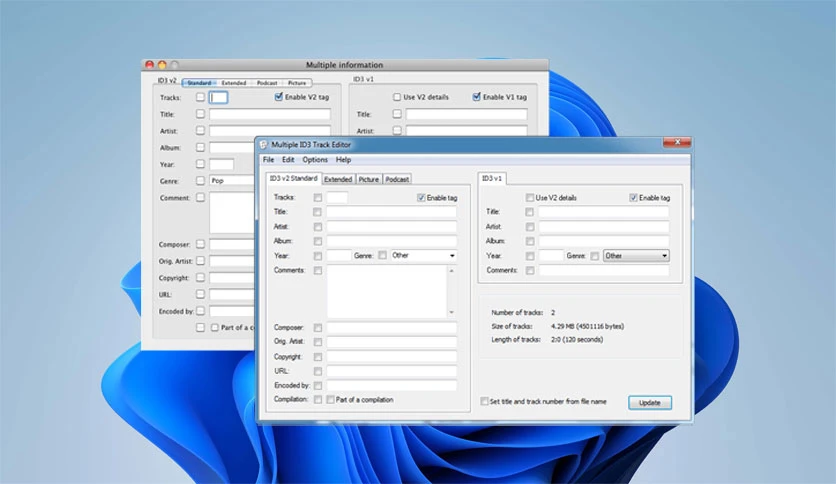Tick the ID3 v1 Year checkbox in Track Editor
This screenshot has width=836, height=484.
(529, 256)
